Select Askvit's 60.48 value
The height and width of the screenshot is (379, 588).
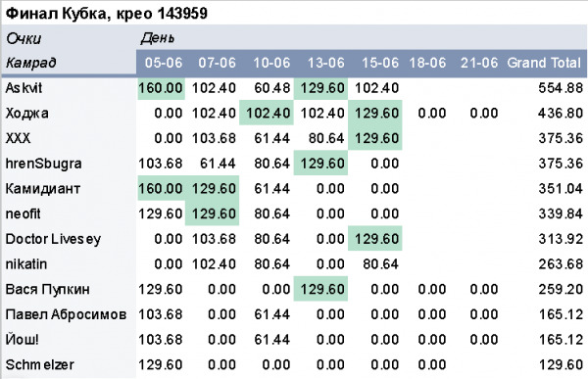coord(271,88)
